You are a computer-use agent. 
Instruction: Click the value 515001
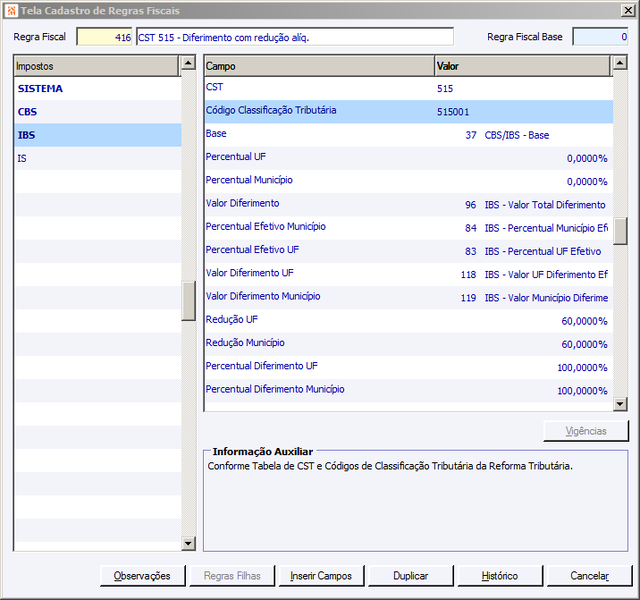[x=453, y=112]
